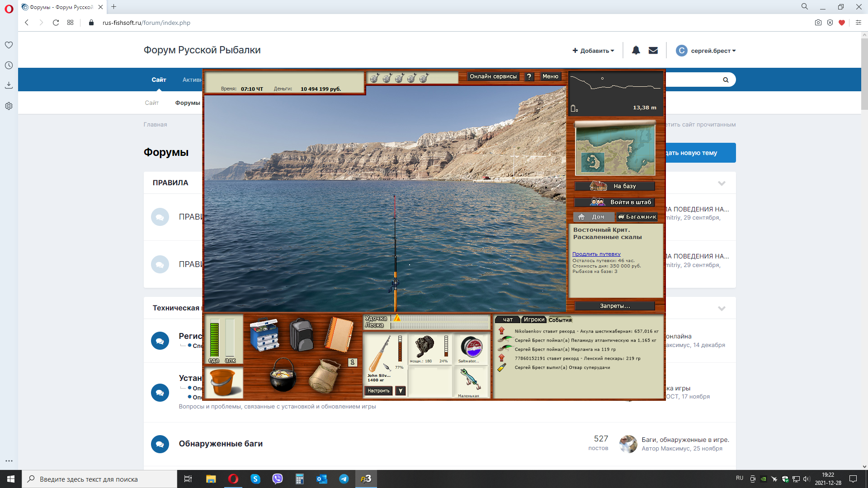Click the small lure bait slot
Image resolution: width=868 pixels, height=488 pixels.
(471, 382)
